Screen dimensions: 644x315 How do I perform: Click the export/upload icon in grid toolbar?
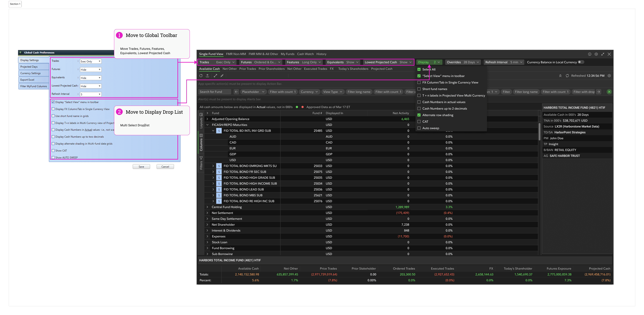207,76
